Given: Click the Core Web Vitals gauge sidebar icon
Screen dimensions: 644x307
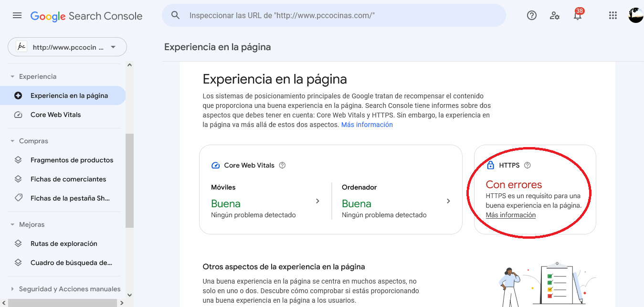Looking at the screenshot, I should pyautogui.click(x=18, y=115).
